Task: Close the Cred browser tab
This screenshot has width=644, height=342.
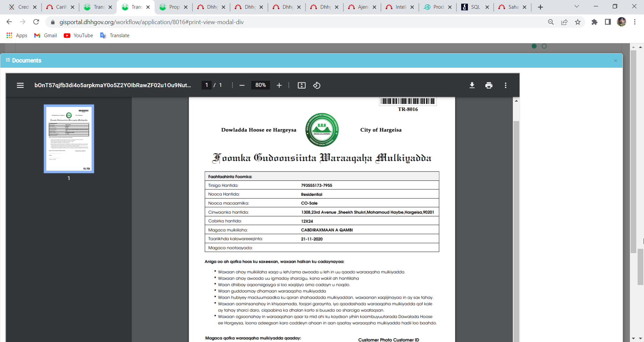Action: point(35,7)
